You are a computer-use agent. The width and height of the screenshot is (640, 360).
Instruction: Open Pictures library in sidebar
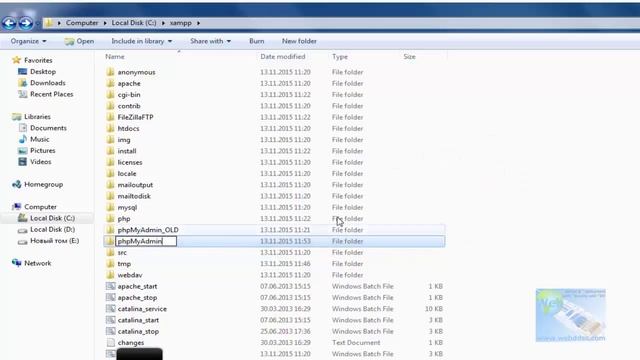click(42, 151)
